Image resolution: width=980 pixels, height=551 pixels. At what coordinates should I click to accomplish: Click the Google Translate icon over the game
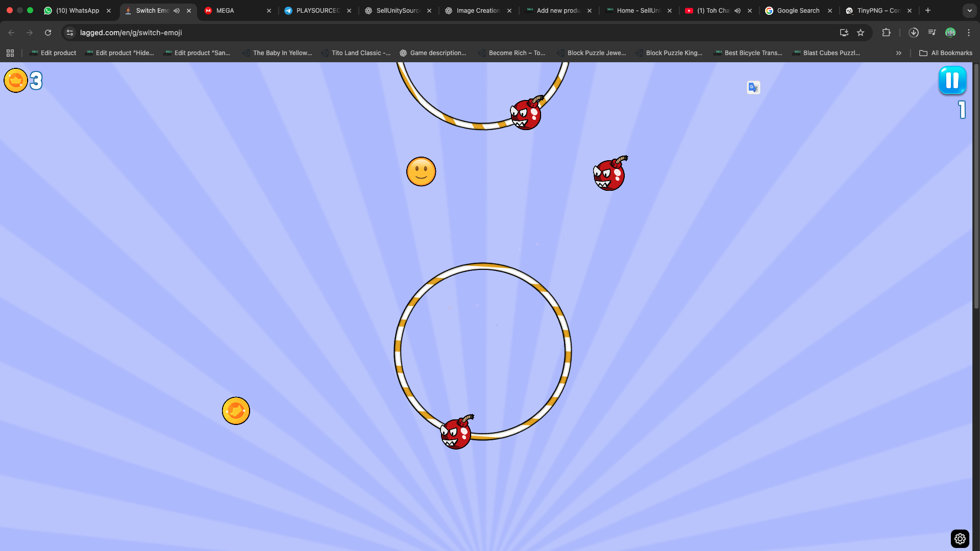753,88
